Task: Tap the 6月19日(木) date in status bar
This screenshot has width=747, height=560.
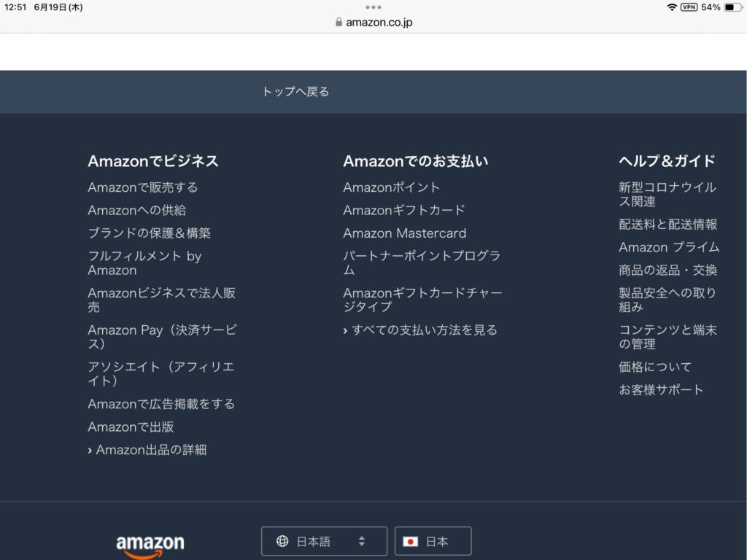Action: (58, 7)
